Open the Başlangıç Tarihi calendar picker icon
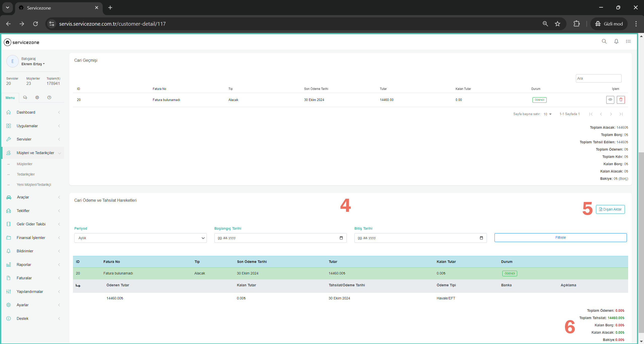The width and height of the screenshot is (644, 344). (x=341, y=238)
